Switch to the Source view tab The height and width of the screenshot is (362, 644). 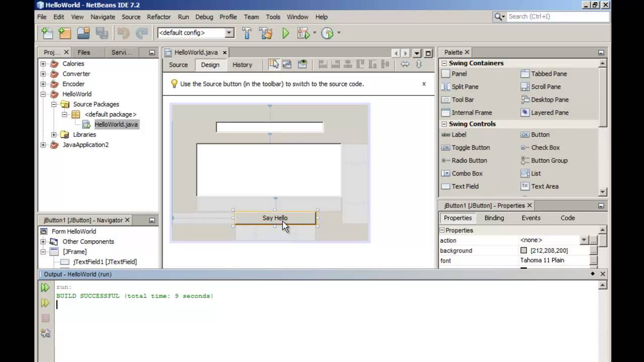click(x=178, y=65)
